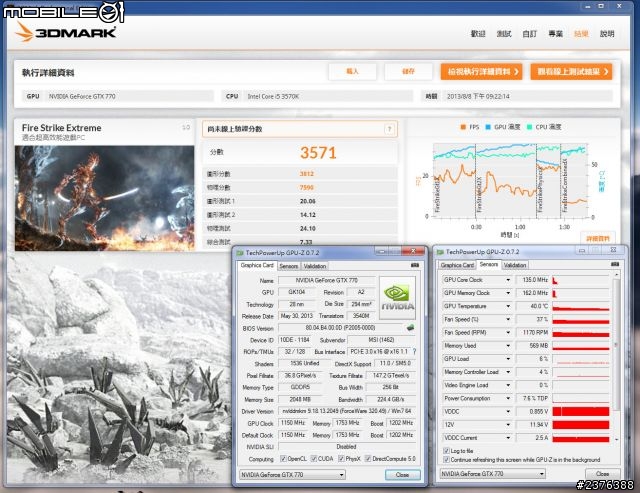Open the GPU Load sensor dropdown
This screenshot has height=493, width=640.
pos(508,359)
